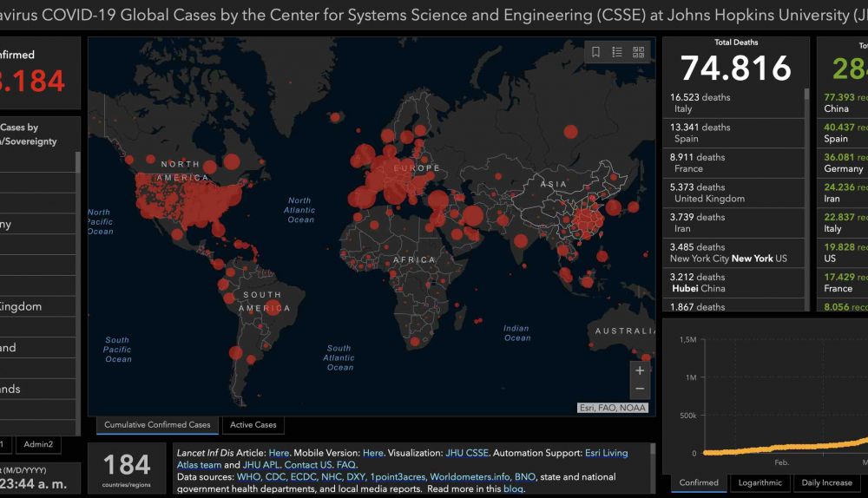The height and width of the screenshot is (498, 868).
Task: Open the basemap gallery grid icon
Action: [639, 52]
